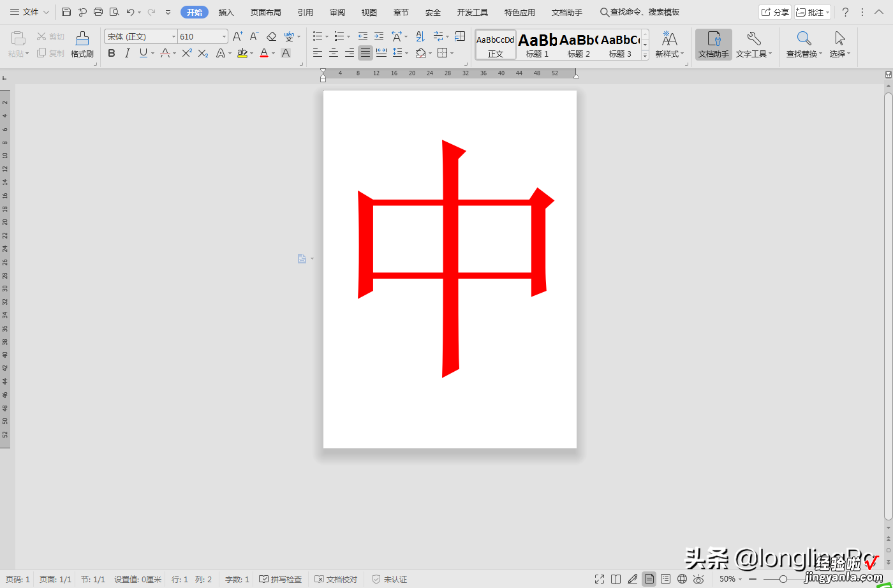Click the zoom slider handle
Screen dimensions: 893x588
pyautogui.click(x=783, y=579)
